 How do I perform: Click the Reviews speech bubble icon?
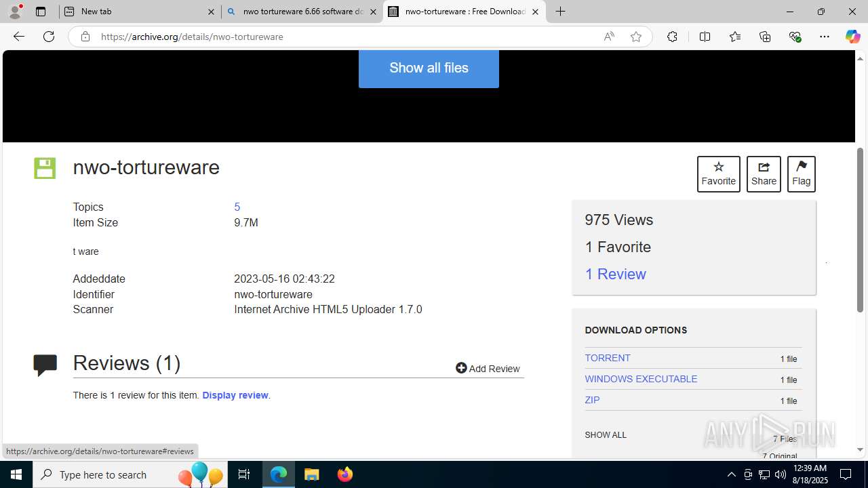[x=45, y=365]
